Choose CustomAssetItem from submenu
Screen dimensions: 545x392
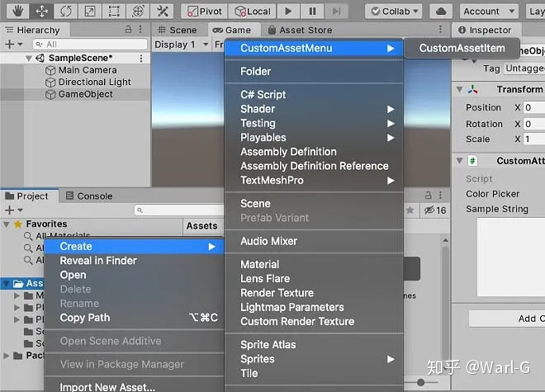(462, 49)
